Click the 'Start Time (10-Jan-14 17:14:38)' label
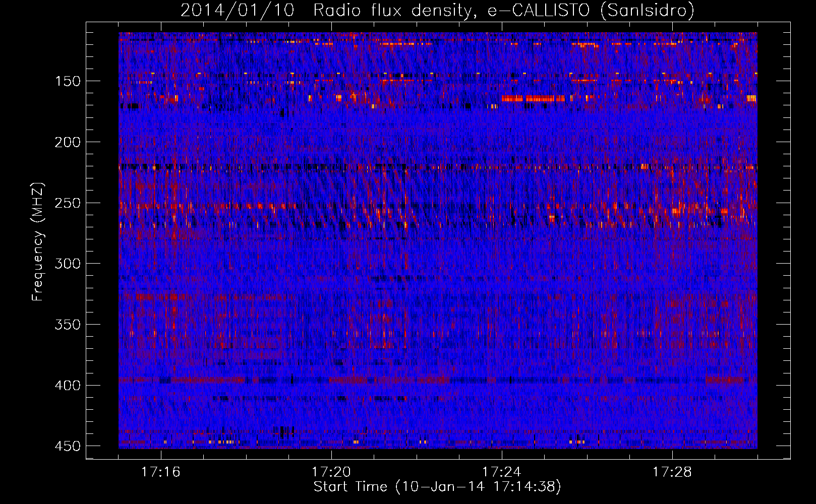Viewport: 816px width, 504px height. 437,487
